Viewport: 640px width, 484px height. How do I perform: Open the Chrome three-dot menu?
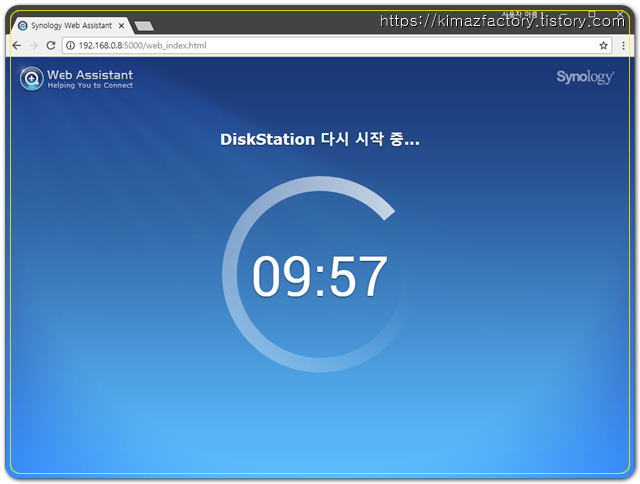[623, 46]
